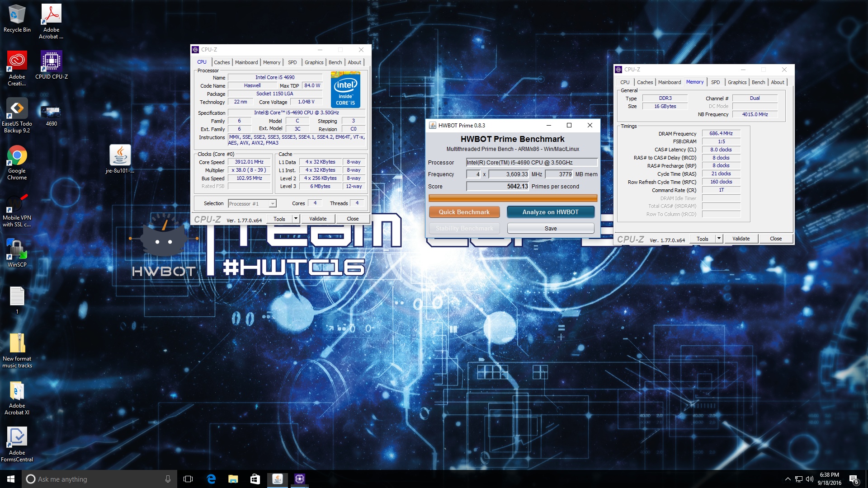Viewport: 868px width, 488px height.
Task: Click Validate in right CPU-Z window
Action: click(x=741, y=239)
